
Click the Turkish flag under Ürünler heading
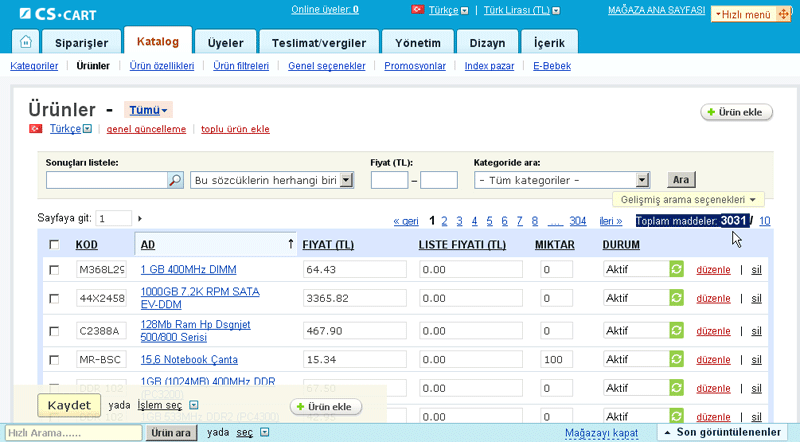[x=35, y=129]
